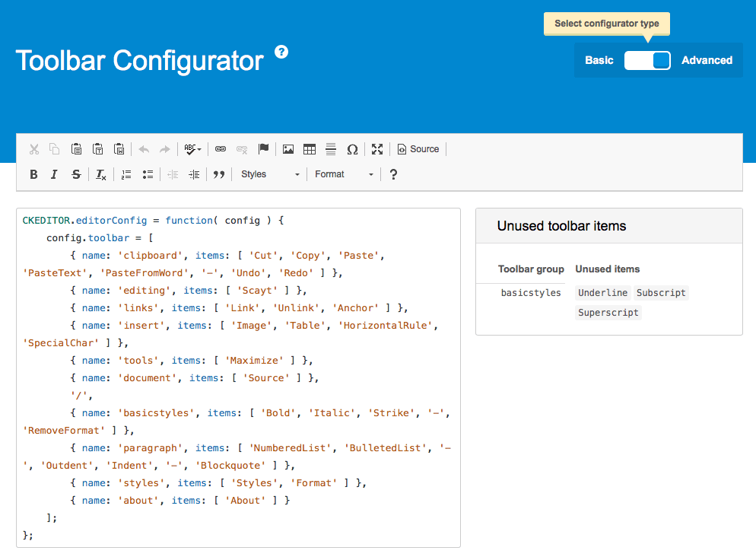
Task: Click the help icon beside Toolbar Configurator
Action: pos(281,52)
